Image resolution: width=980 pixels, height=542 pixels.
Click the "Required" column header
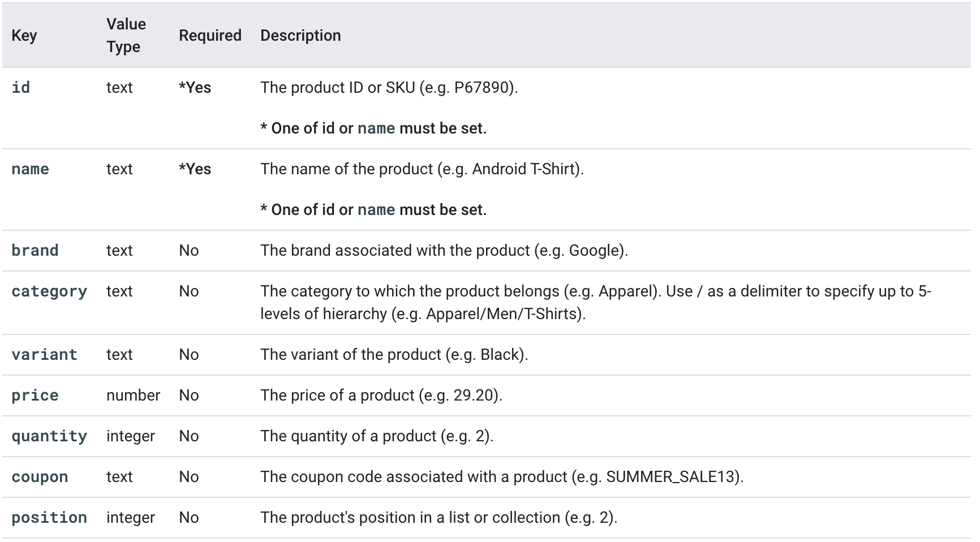(x=210, y=36)
